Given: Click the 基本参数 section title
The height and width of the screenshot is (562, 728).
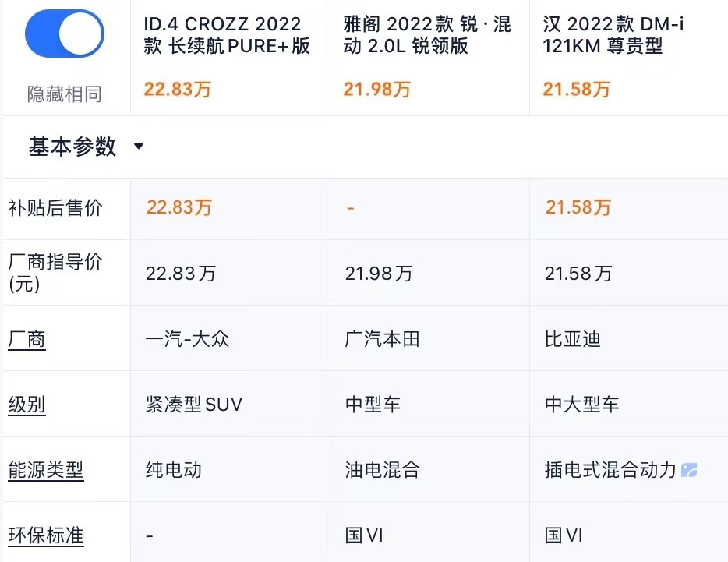Looking at the screenshot, I should [x=72, y=147].
